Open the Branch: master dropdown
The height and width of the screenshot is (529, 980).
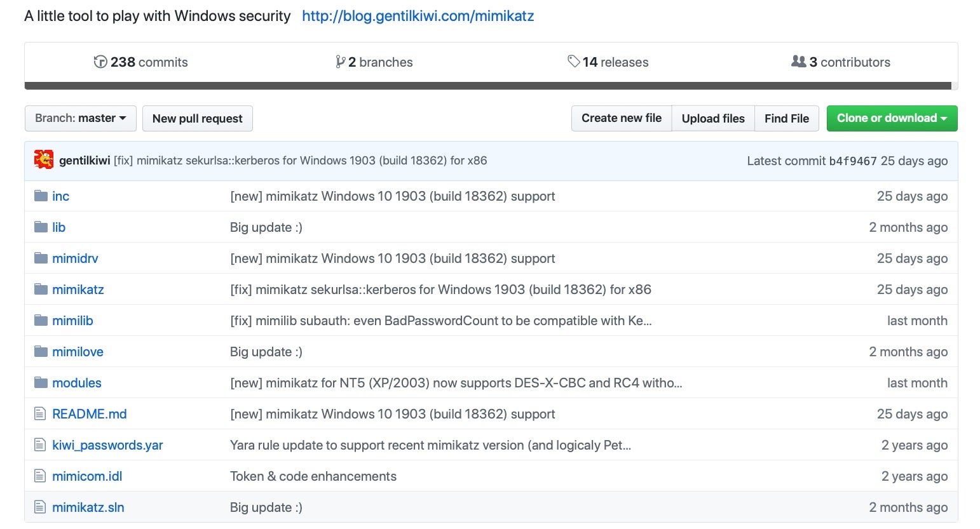pyautogui.click(x=81, y=118)
